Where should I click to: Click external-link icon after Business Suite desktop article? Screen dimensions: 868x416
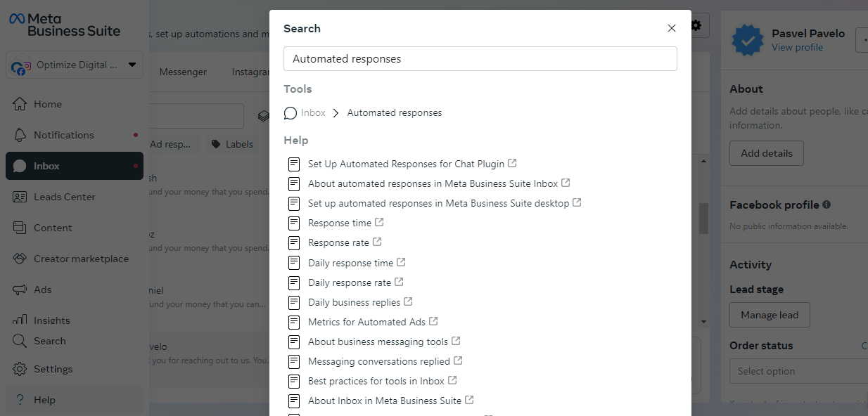[x=577, y=202]
